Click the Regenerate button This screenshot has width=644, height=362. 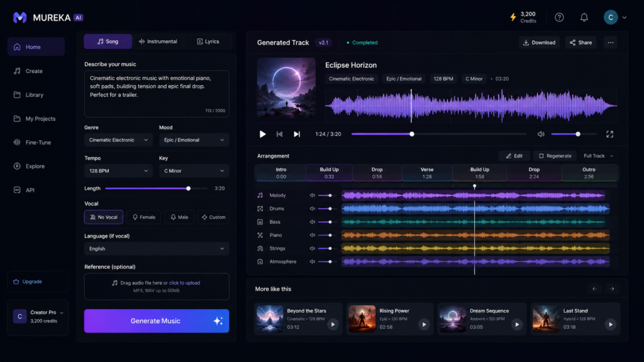555,156
